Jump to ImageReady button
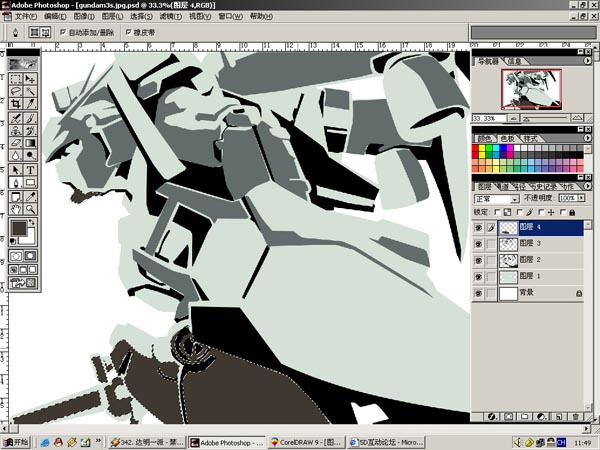Viewport: 600px width, 450px height. pos(23,283)
